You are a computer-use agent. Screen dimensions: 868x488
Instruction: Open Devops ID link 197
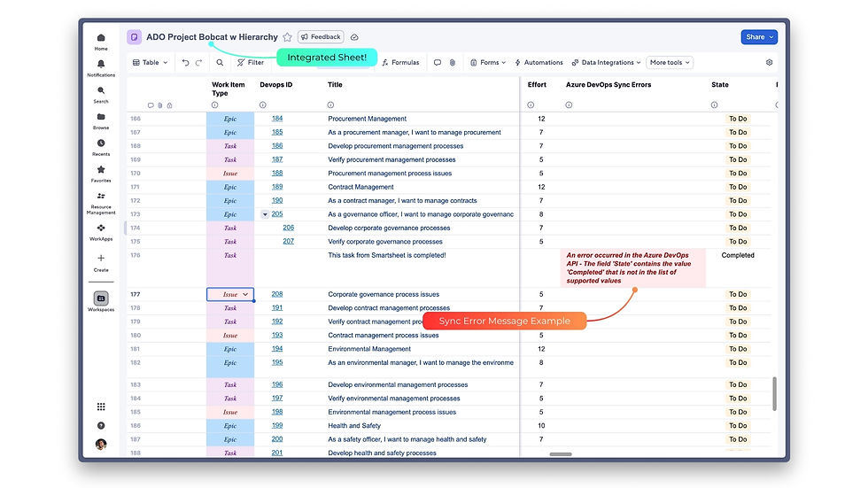[277, 398]
